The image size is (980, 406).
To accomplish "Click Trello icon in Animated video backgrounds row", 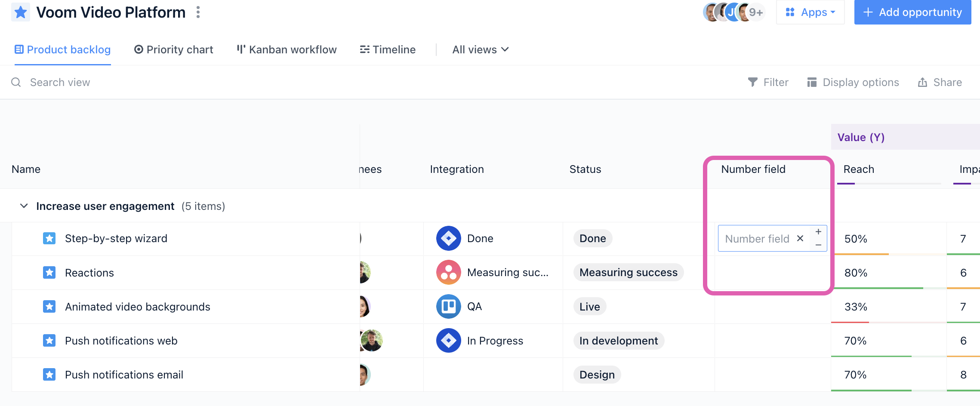I will pyautogui.click(x=449, y=306).
